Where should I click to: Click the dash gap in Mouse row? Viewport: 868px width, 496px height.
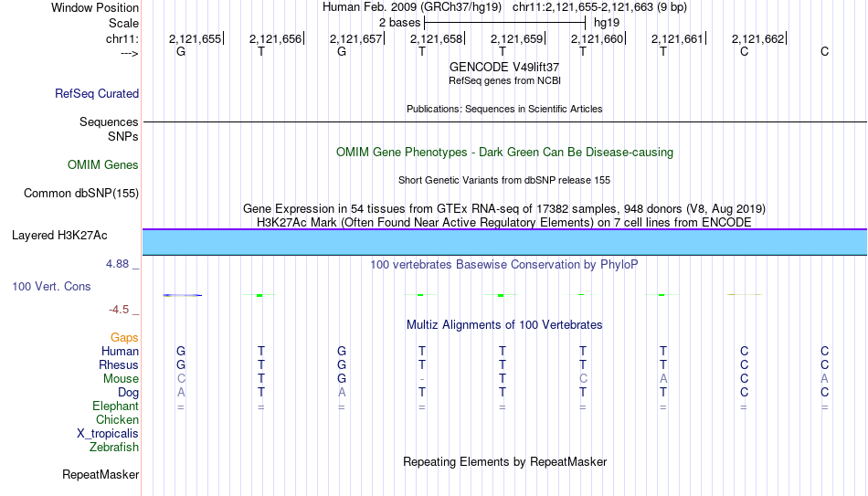(422, 380)
